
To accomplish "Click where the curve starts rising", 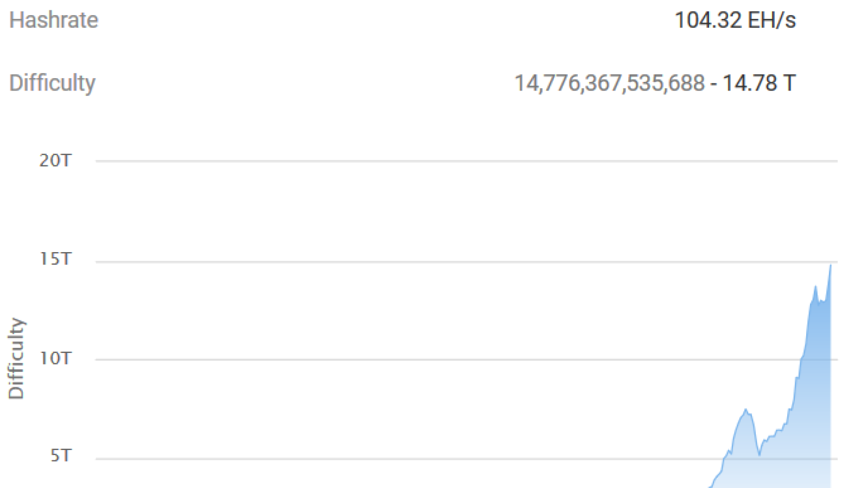I will point(711,485).
